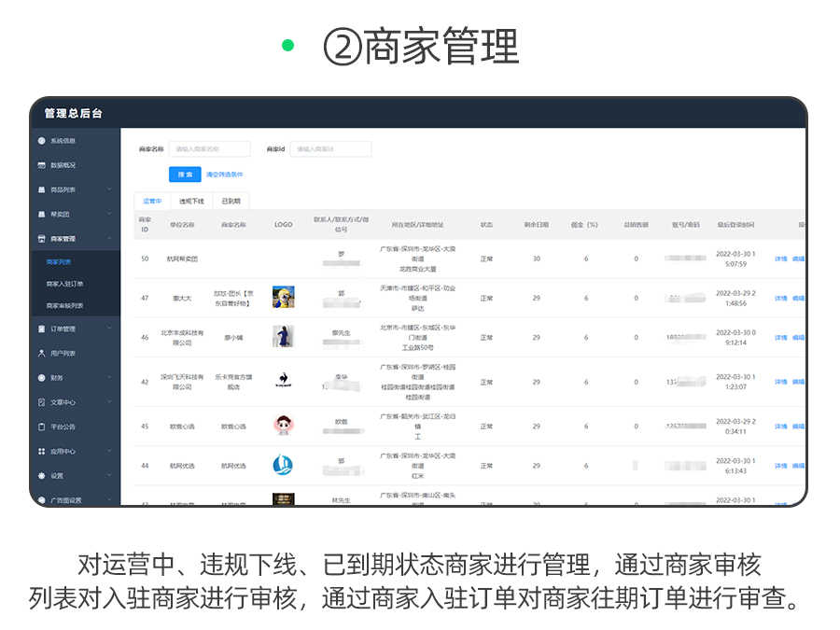Switch to the 违规下线 tab
Screen dimensions: 840x630
coord(191,201)
